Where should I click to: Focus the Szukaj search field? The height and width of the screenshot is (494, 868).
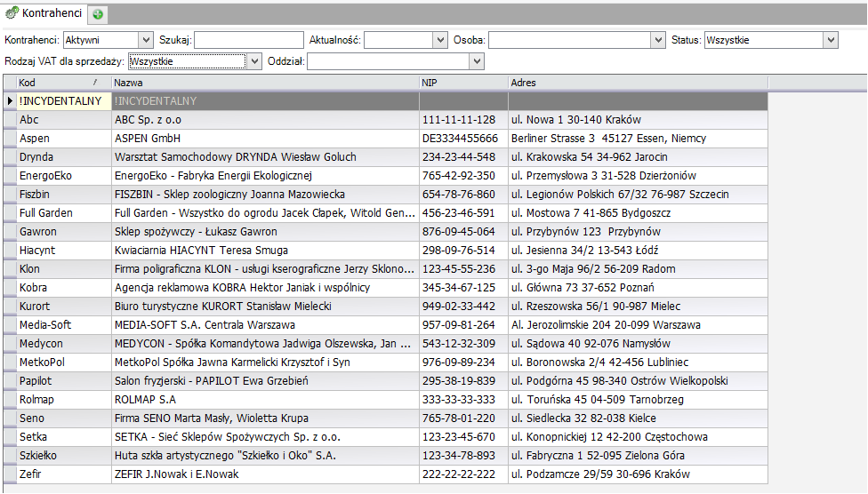[249, 40]
